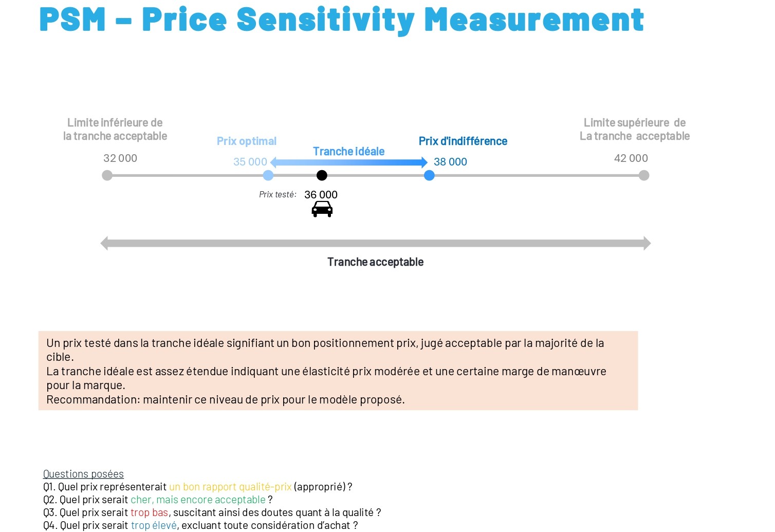Click the 36 000 tested price value
The height and width of the screenshot is (532, 775).
(321, 195)
